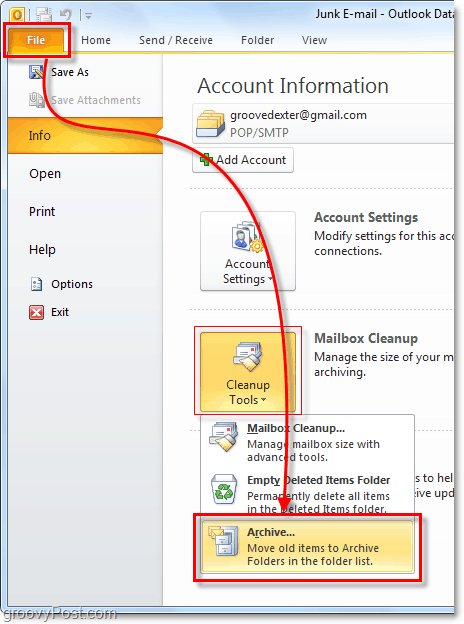The width and height of the screenshot is (464, 624).
Task: Click the grayed Save Attachments paperclip icon
Action: (x=36, y=99)
